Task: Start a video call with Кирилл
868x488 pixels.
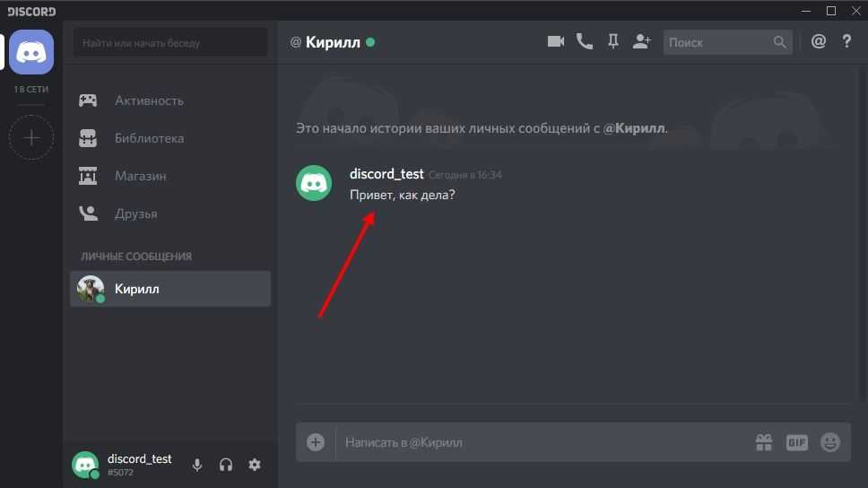Action: 556,42
